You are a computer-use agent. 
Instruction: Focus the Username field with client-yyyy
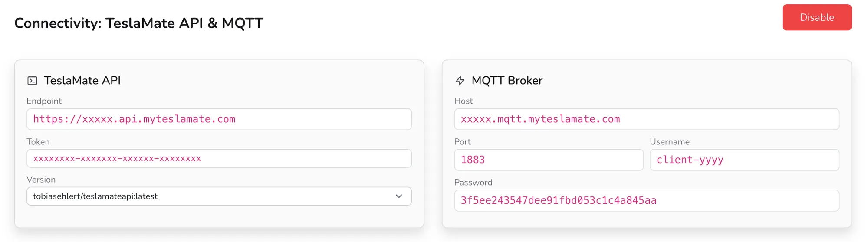pos(744,160)
